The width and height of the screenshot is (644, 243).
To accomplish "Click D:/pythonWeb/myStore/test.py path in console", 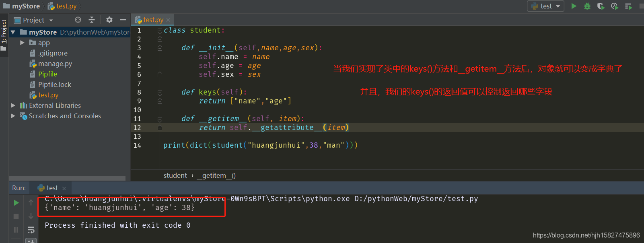I will [x=416, y=199].
